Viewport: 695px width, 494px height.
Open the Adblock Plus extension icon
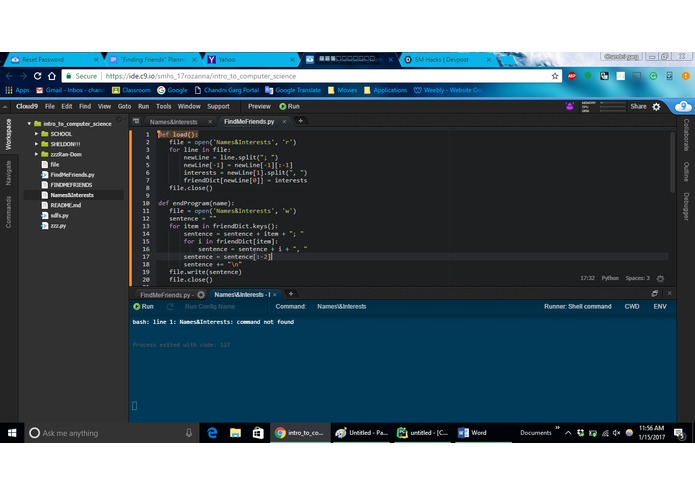point(572,76)
